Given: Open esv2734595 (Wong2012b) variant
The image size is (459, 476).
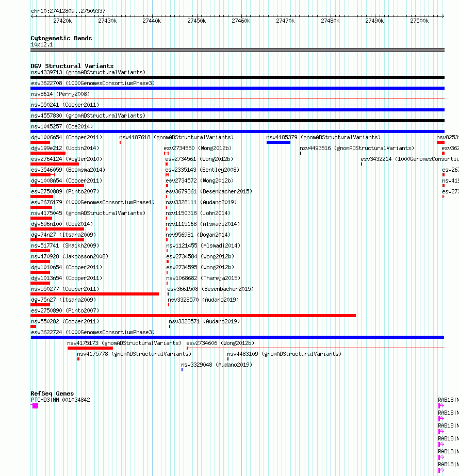Looking at the screenshot, I should click(200, 267).
